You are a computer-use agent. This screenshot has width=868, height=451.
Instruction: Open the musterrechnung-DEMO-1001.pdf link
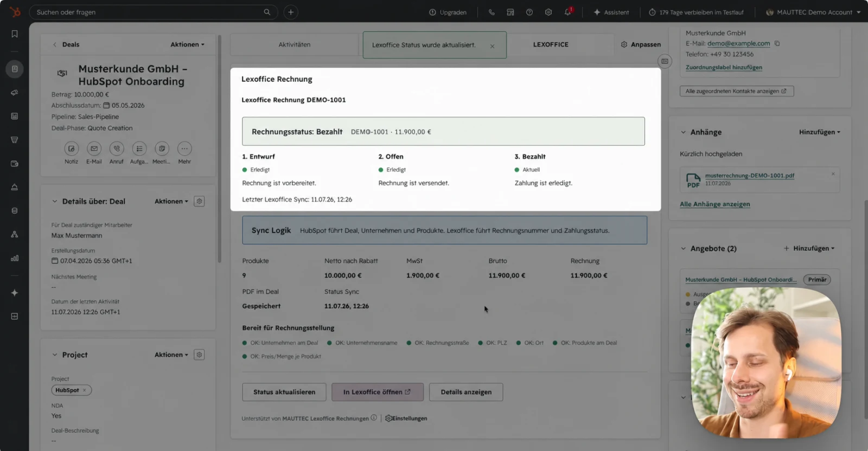point(750,176)
